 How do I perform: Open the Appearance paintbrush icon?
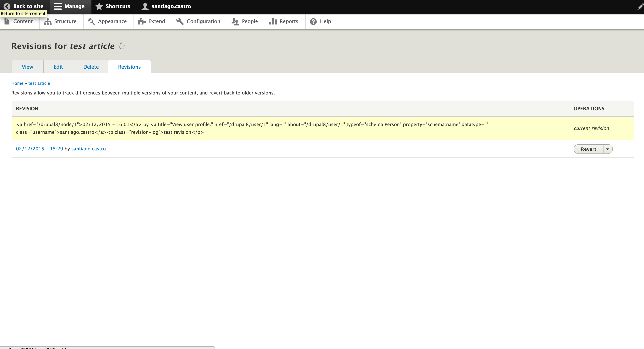click(x=91, y=21)
